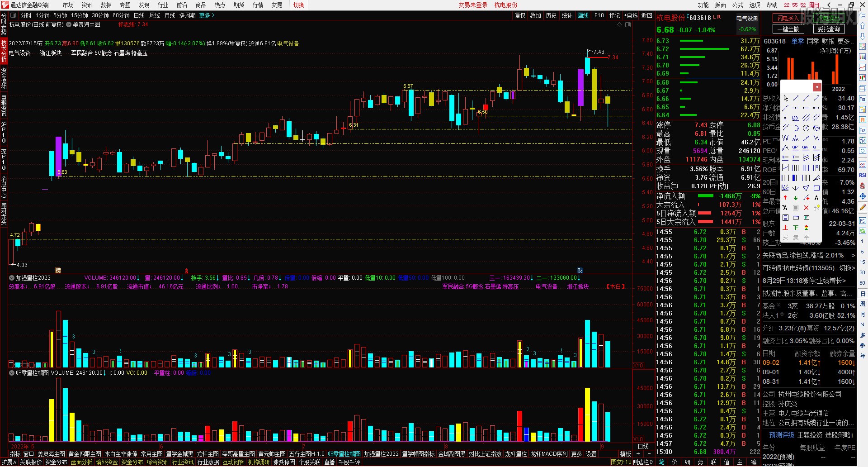Select the rectangle drawing tool
This screenshot has height=467, width=868.
(816, 188)
